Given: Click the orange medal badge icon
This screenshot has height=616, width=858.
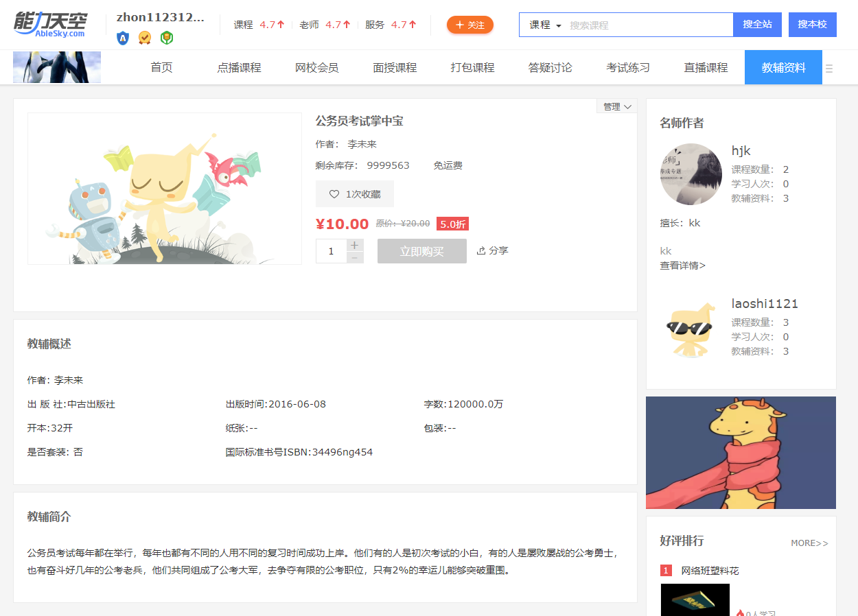Looking at the screenshot, I should pyautogui.click(x=144, y=38).
